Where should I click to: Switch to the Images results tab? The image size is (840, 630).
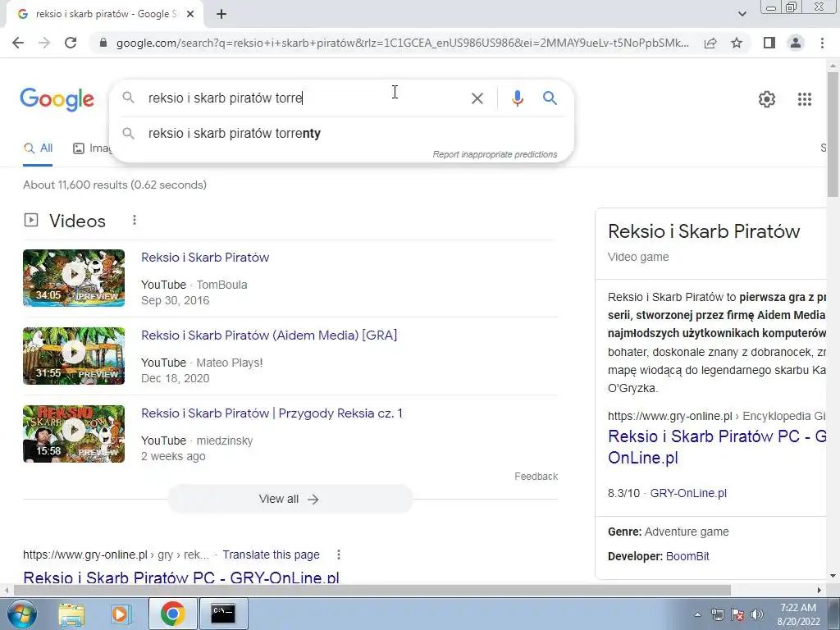[x=92, y=148]
